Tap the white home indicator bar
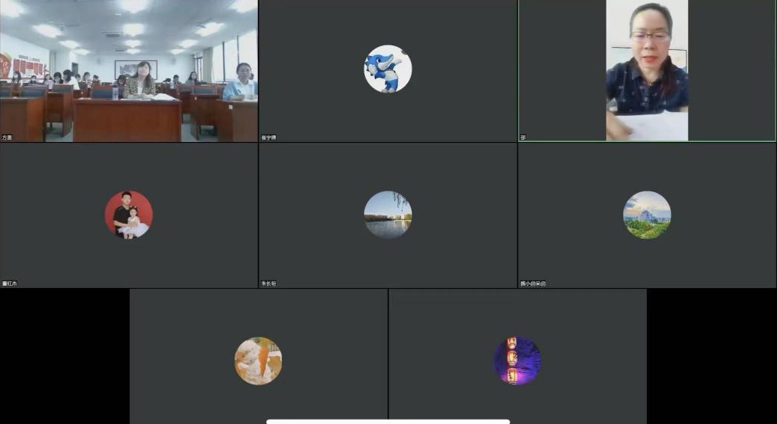The width and height of the screenshot is (777, 424). point(387,421)
